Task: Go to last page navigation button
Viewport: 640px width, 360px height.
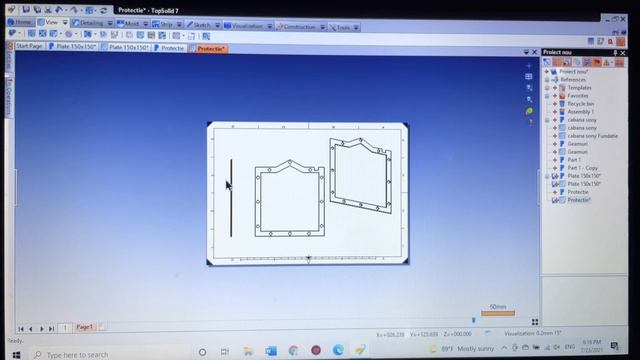Action: pyautogui.click(x=51, y=329)
